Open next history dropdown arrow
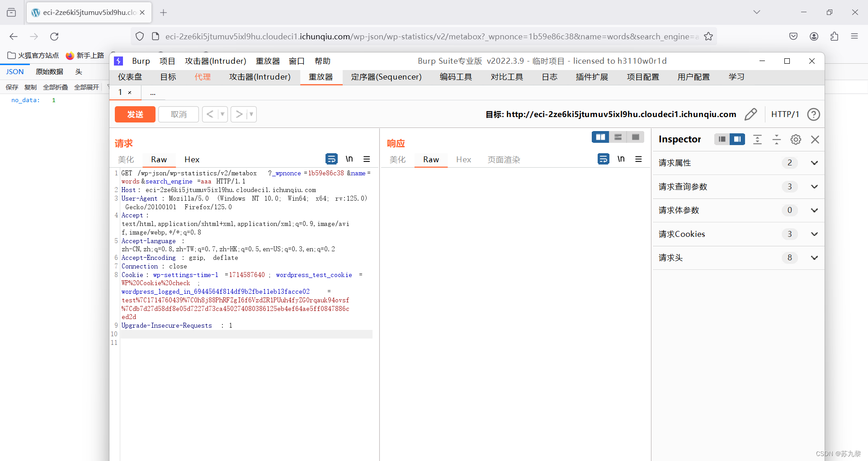868x461 pixels. pyautogui.click(x=251, y=114)
